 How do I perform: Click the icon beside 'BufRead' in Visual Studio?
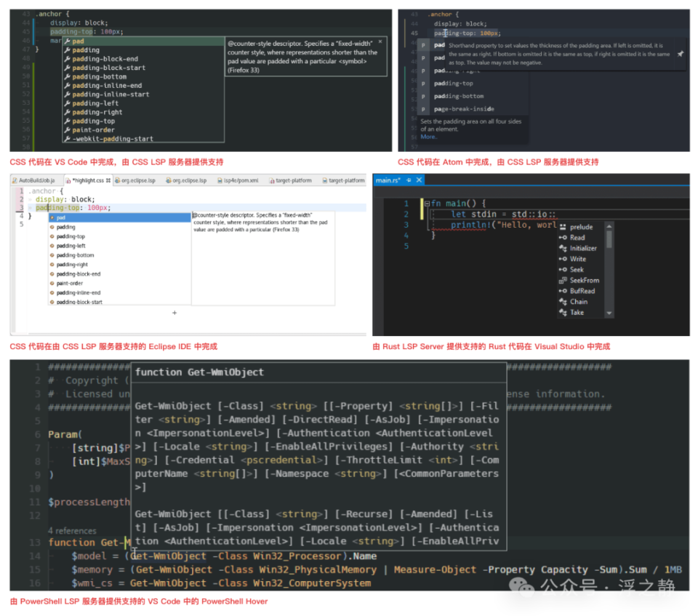click(563, 292)
